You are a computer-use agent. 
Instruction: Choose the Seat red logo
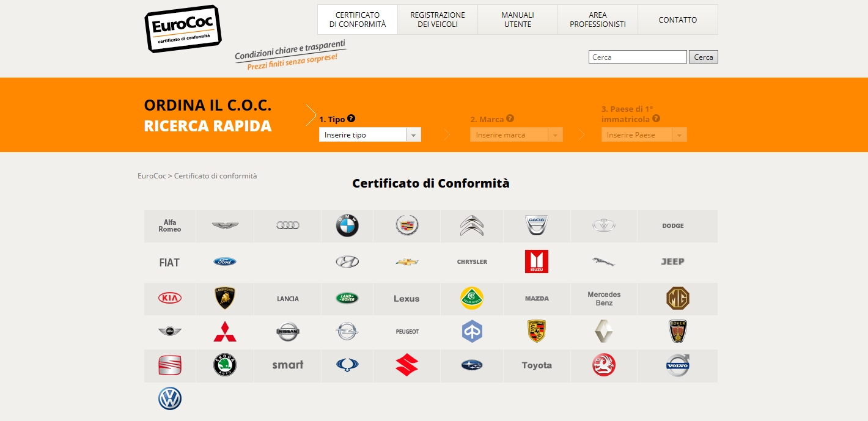[170, 365]
